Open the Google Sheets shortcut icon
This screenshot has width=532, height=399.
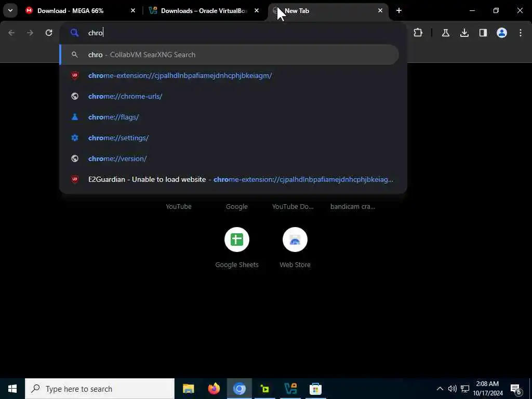[237, 240]
